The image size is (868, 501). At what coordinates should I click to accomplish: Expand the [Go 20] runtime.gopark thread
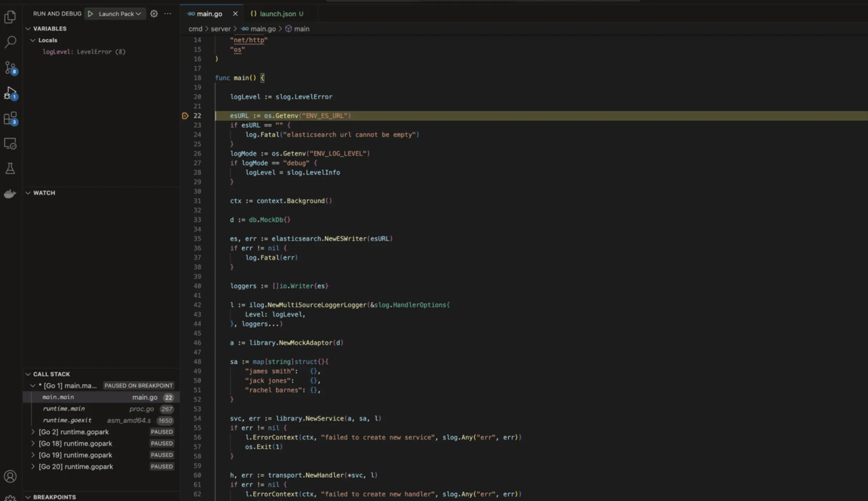pos(33,466)
